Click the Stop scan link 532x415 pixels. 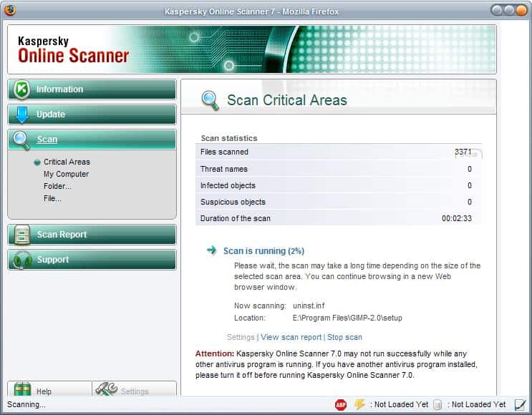click(344, 337)
